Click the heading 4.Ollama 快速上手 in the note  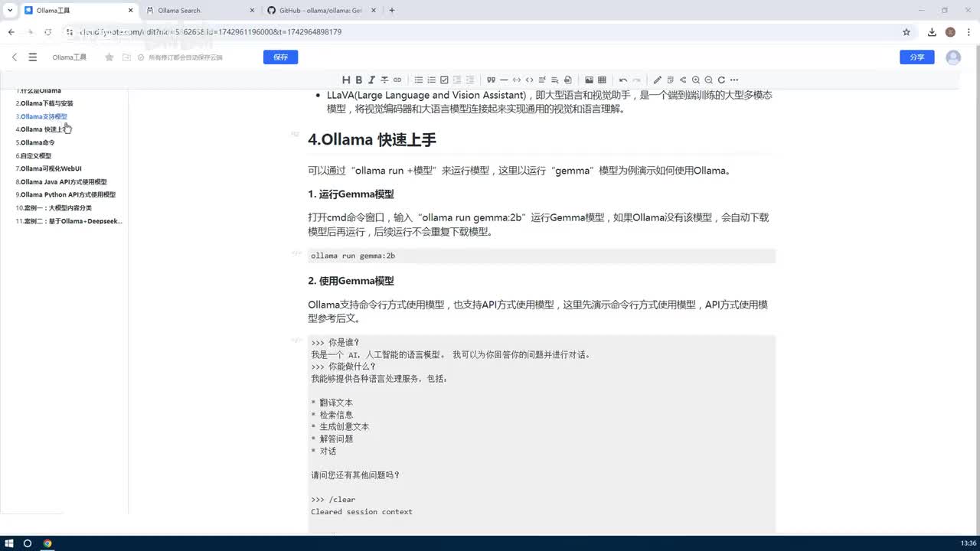point(372,139)
